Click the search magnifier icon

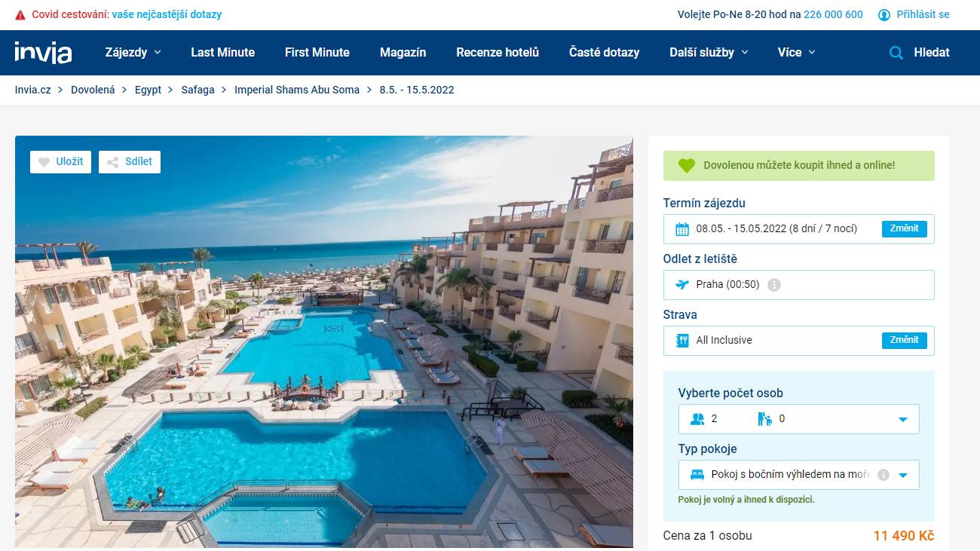(x=896, y=53)
